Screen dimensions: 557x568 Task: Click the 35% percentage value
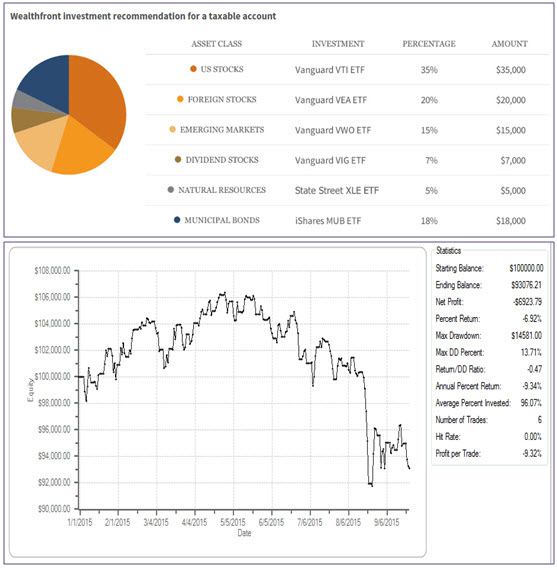pyautogui.click(x=429, y=70)
